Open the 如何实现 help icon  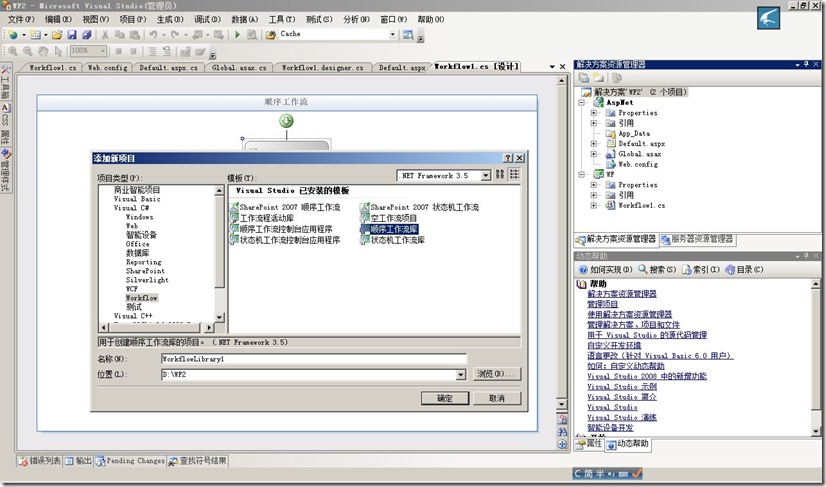[583, 269]
